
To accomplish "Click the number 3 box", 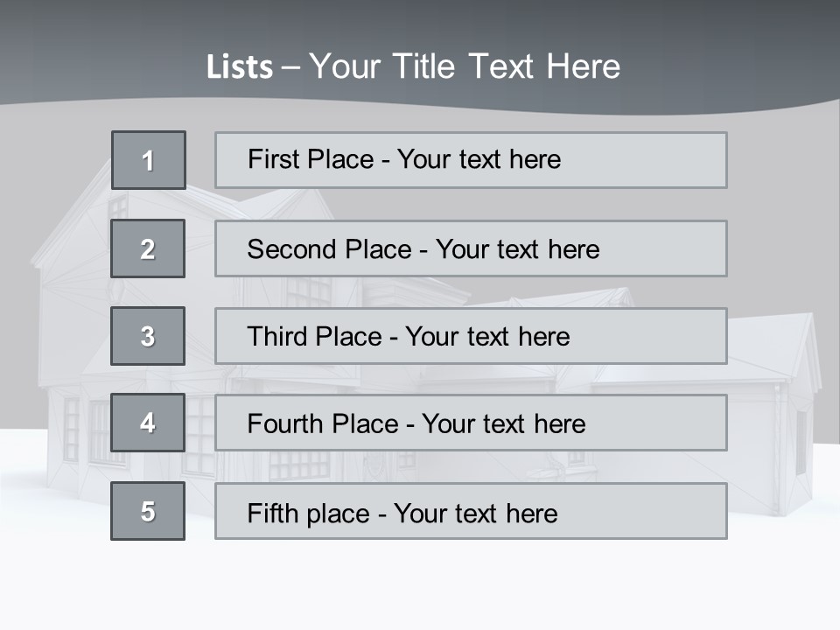I will pos(148,336).
